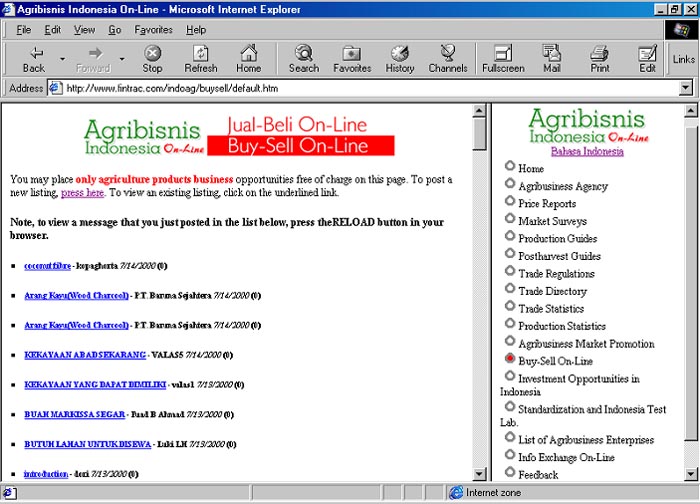Expand the Address bar dropdown
Viewport: 700px width, 504px height.
[685, 88]
